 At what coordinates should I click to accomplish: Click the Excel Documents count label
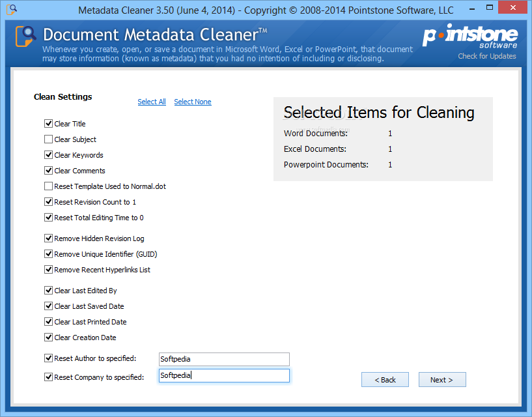[315, 149]
